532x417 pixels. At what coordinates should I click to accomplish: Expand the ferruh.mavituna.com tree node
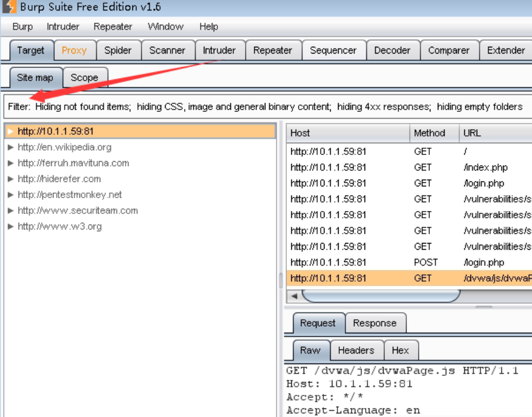10,163
